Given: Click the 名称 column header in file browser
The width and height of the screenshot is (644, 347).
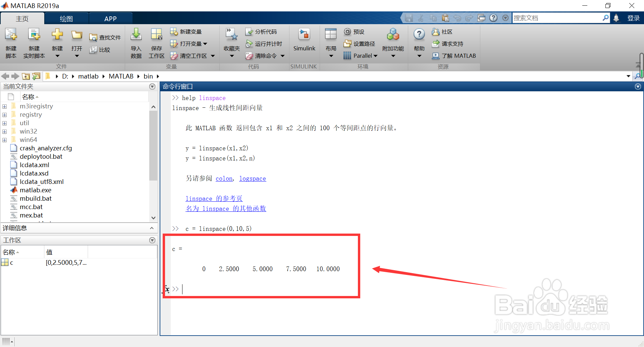Looking at the screenshot, I should [29, 97].
